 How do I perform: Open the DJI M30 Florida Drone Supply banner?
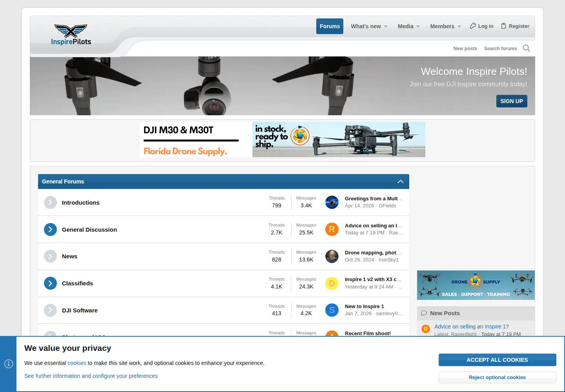282,140
